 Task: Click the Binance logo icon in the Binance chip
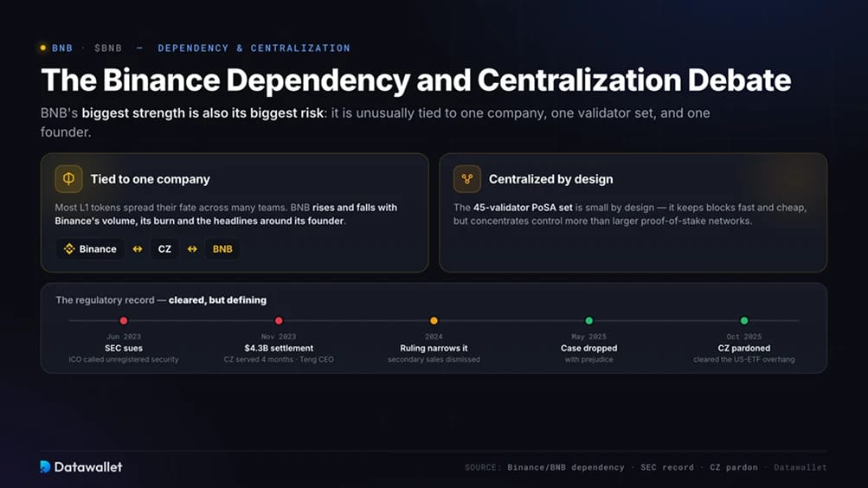tap(69, 249)
